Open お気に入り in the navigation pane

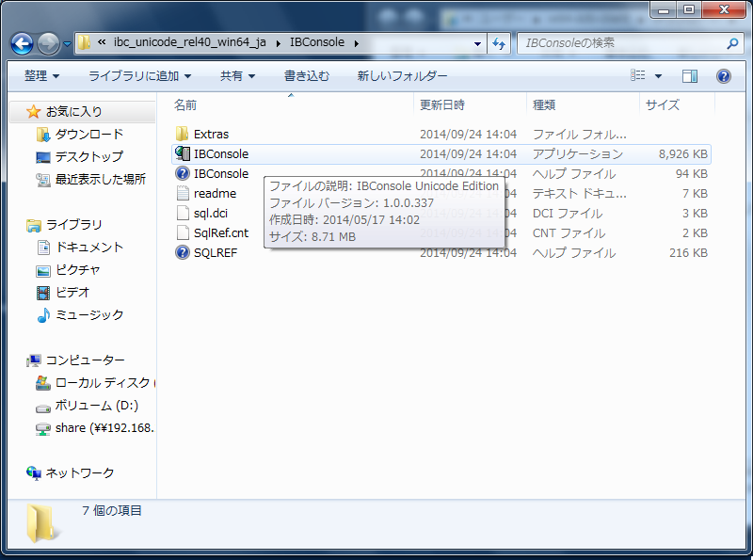click(x=74, y=112)
